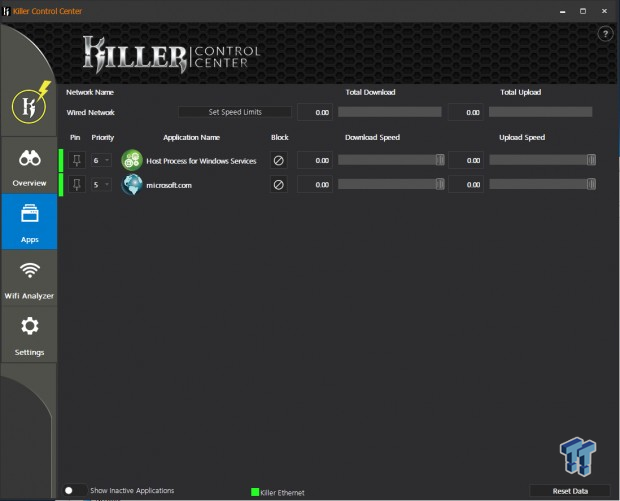Click the Killer Control Center title icon
Screen dimensions: 620x501
click(6, 11)
